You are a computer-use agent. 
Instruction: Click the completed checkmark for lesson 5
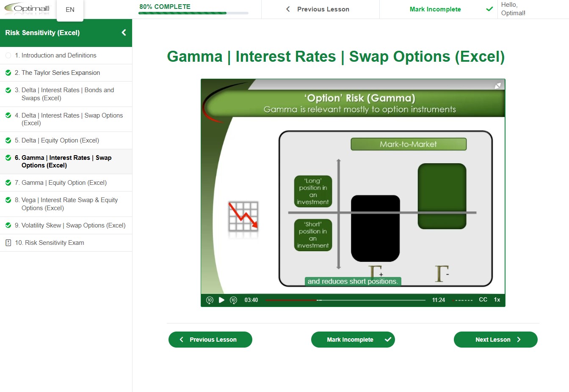[x=8, y=140]
